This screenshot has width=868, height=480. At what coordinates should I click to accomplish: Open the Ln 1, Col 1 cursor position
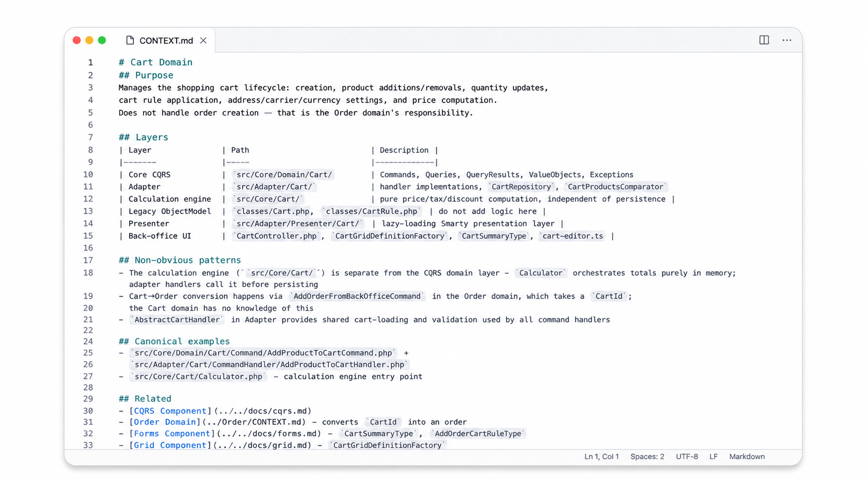click(601, 457)
